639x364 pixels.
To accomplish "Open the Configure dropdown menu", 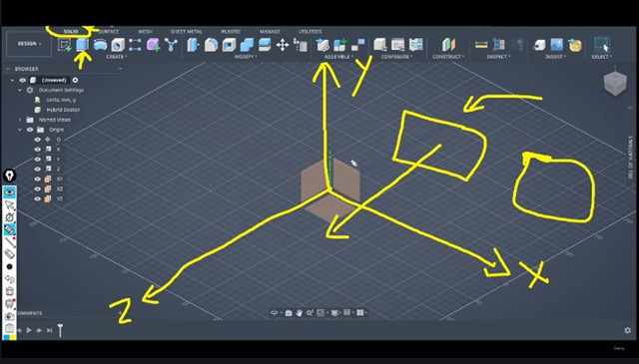I will (x=397, y=57).
